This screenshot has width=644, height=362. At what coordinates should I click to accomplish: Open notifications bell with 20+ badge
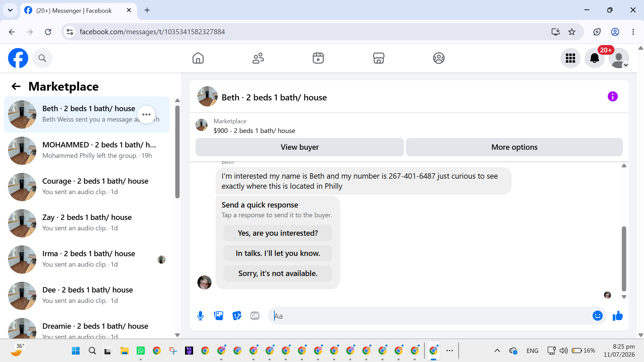point(595,58)
